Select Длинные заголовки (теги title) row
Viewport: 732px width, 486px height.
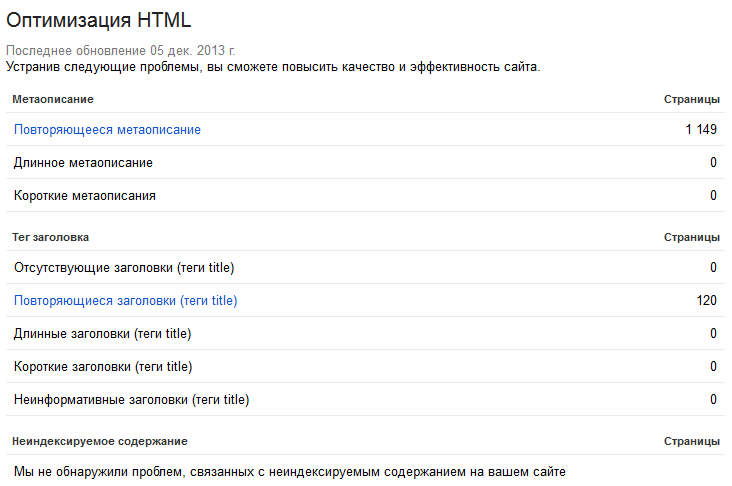tap(365, 333)
